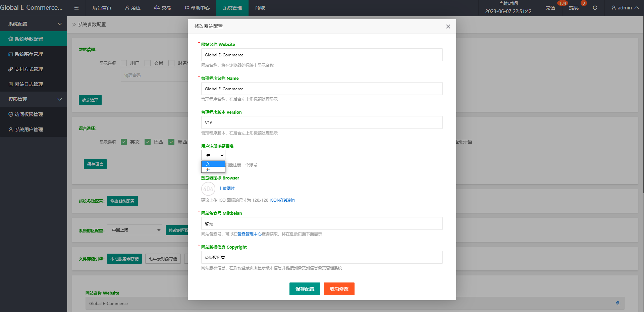Click the 管理程序版本 Version input field
Image resolution: width=644 pixels, height=312 pixels.
[x=322, y=122]
